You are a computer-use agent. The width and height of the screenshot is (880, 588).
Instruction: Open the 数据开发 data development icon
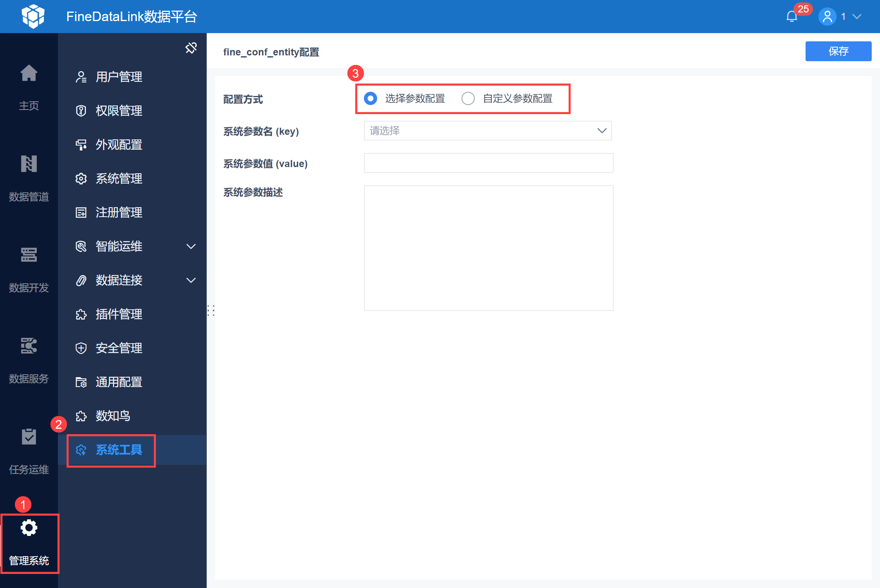tap(29, 255)
